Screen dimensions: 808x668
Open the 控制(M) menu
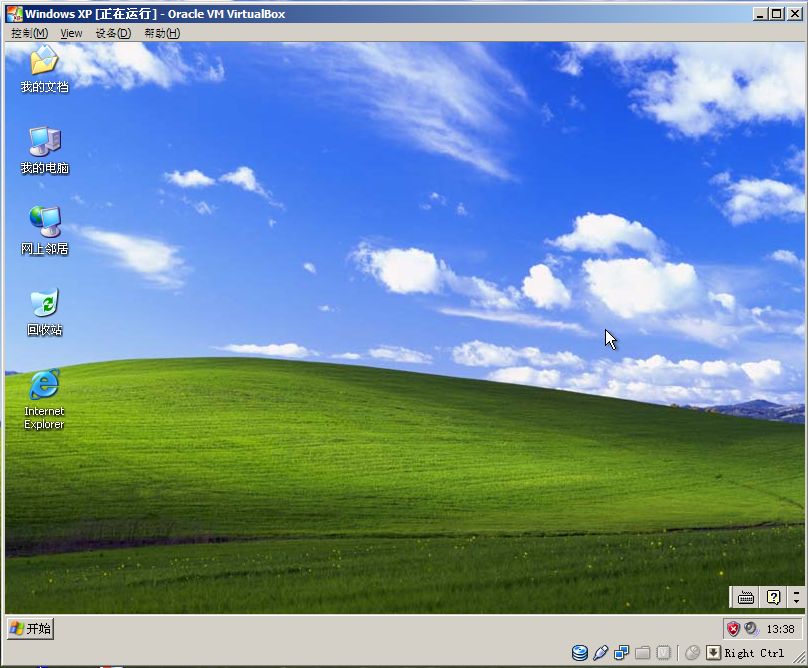29,33
